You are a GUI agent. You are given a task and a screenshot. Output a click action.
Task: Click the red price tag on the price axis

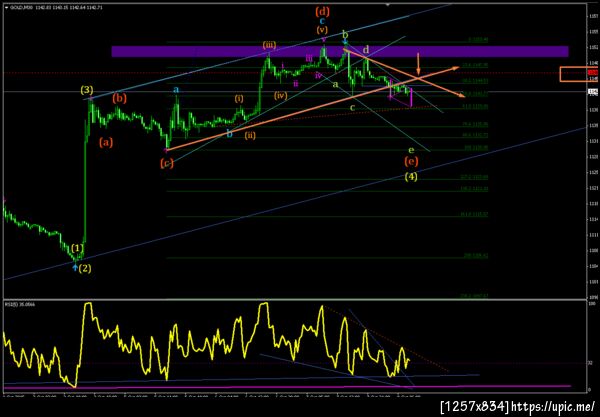pos(592,72)
